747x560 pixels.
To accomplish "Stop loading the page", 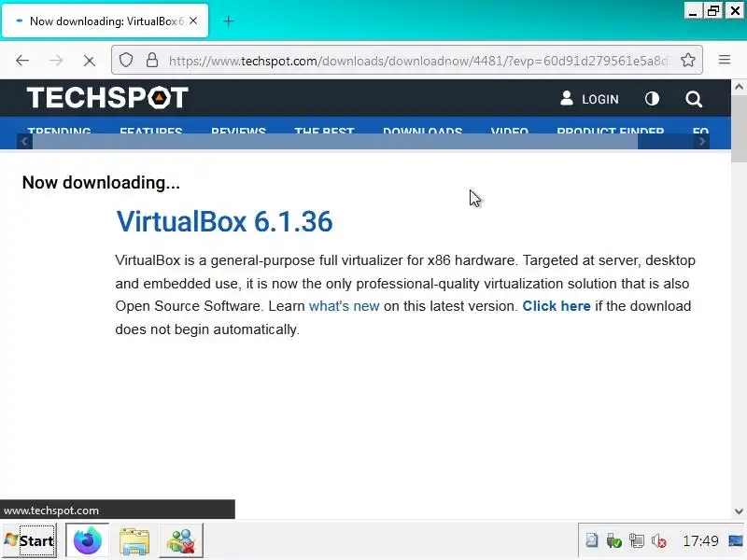I will pyautogui.click(x=89, y=61).
